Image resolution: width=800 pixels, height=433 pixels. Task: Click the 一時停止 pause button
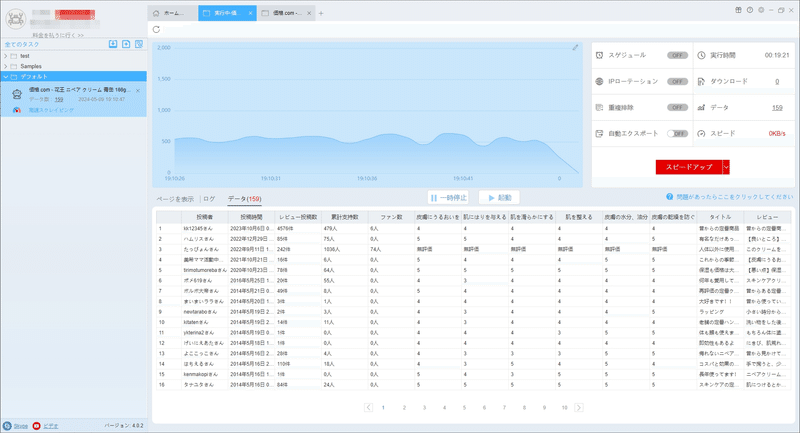448,198
